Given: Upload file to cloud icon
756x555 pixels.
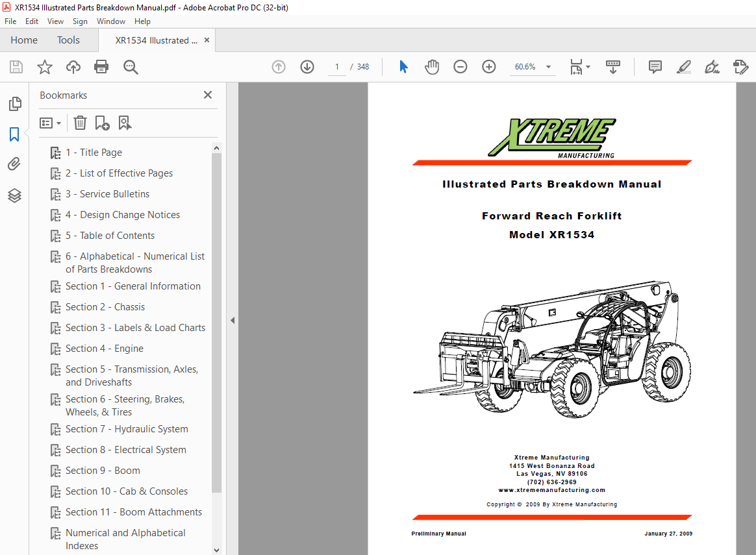Looking at the screenshot, I should (73, 66).
